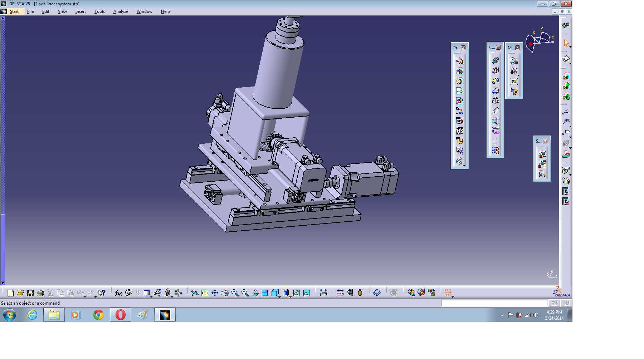The width and height of the screenshot is (644, 359).
Task: Click the Normal View icon
Action: [255, 293]
